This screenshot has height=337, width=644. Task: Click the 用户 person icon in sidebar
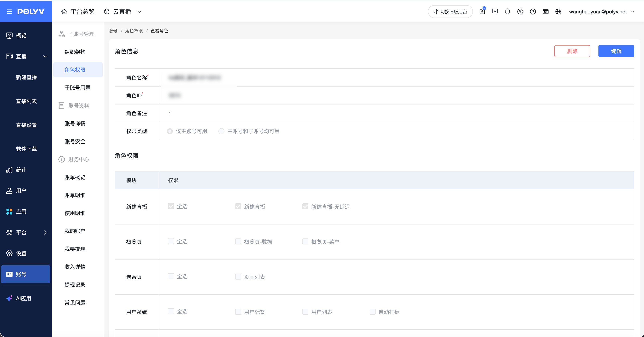[x=9, y=191]
